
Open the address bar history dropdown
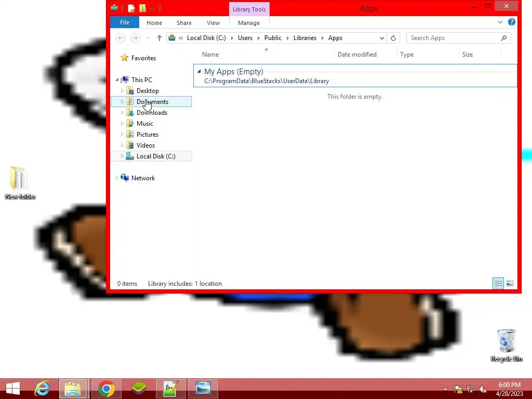pyautogui.click(x=382, y=38)
